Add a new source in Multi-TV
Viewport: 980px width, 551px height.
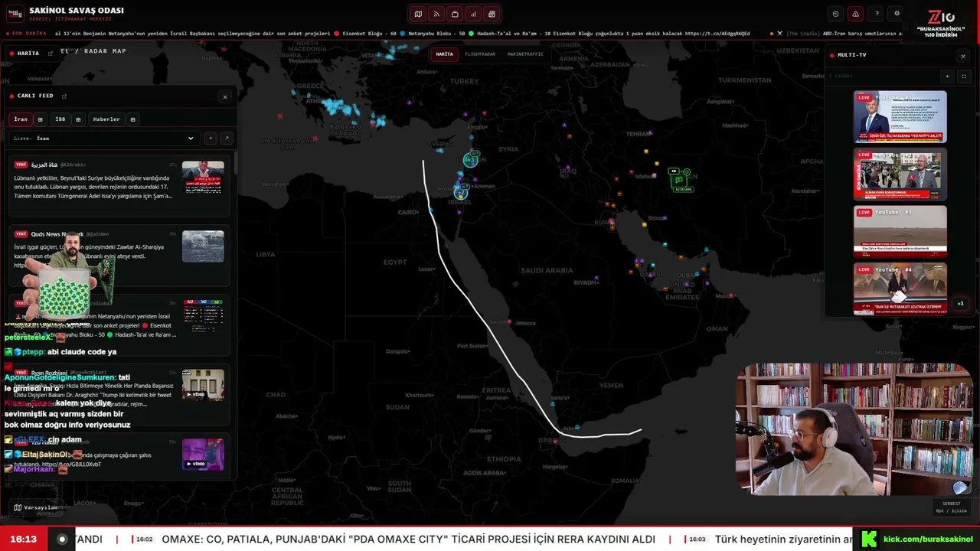coord(948,77)
